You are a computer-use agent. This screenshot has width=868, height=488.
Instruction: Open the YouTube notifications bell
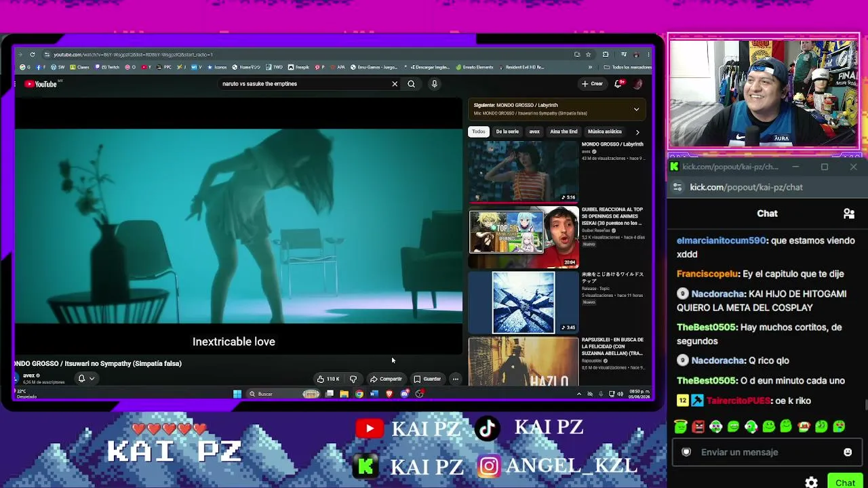click(618, 84)
